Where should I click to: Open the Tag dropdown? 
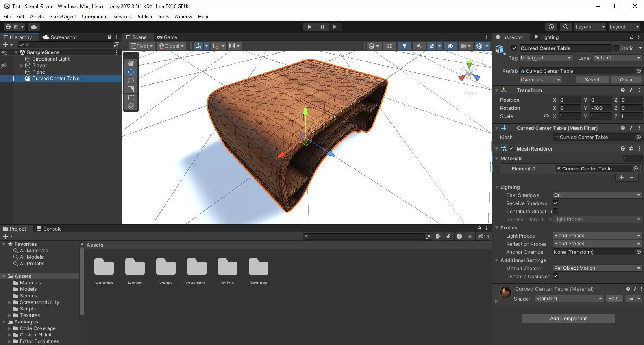[546, 58]
